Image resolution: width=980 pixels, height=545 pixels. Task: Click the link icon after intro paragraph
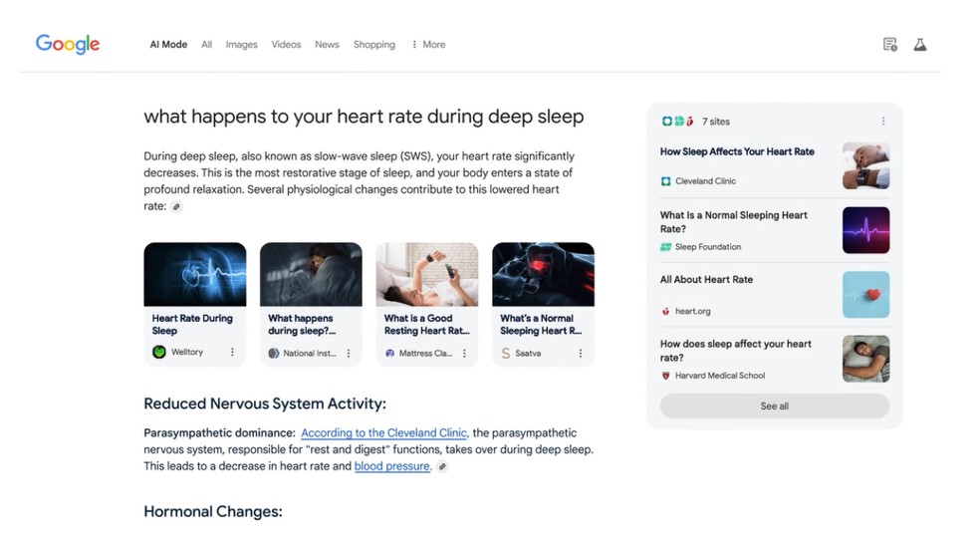point(176,207)
